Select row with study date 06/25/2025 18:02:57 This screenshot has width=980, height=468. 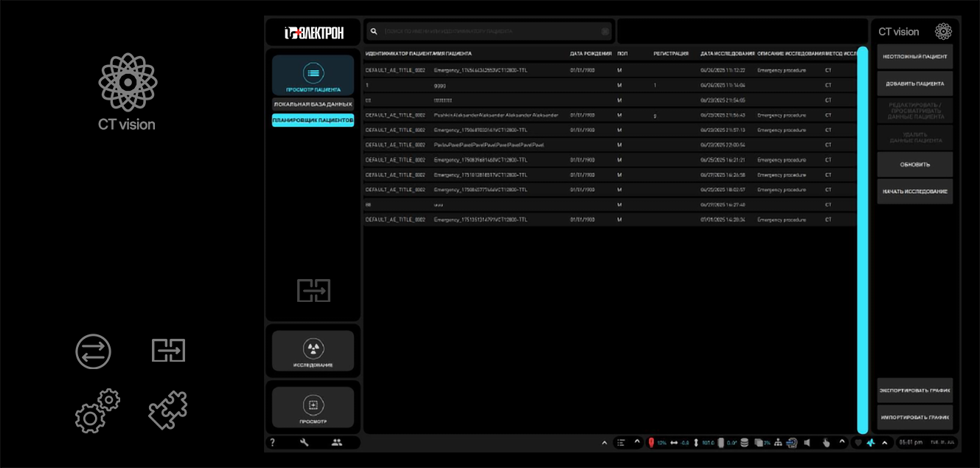click(610, 190)
